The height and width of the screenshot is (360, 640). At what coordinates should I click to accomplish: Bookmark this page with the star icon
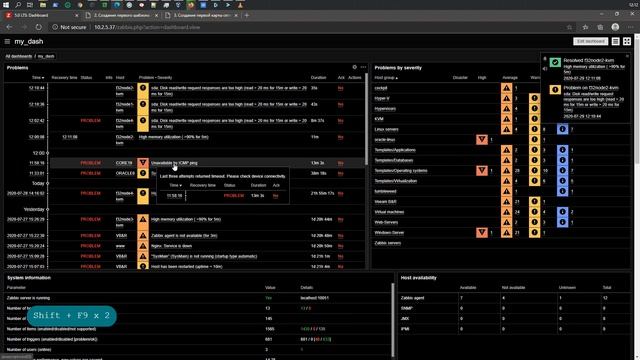pyautogui.click(x=569, y=27)
